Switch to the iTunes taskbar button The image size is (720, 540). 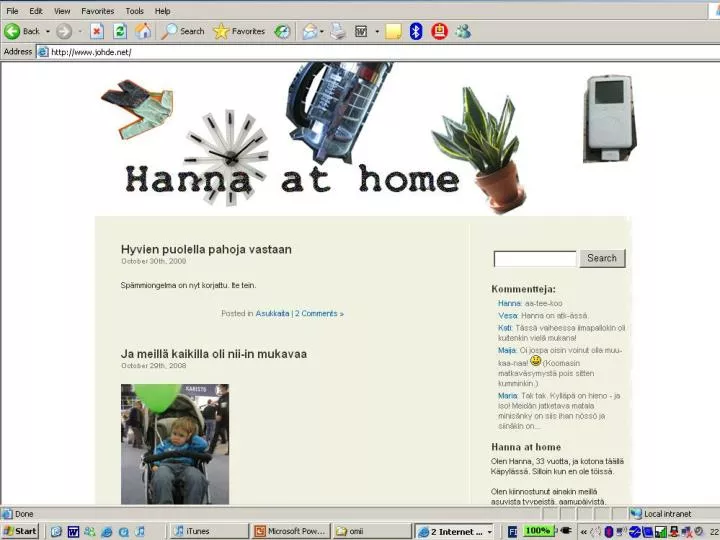click(x=209, y=531)
